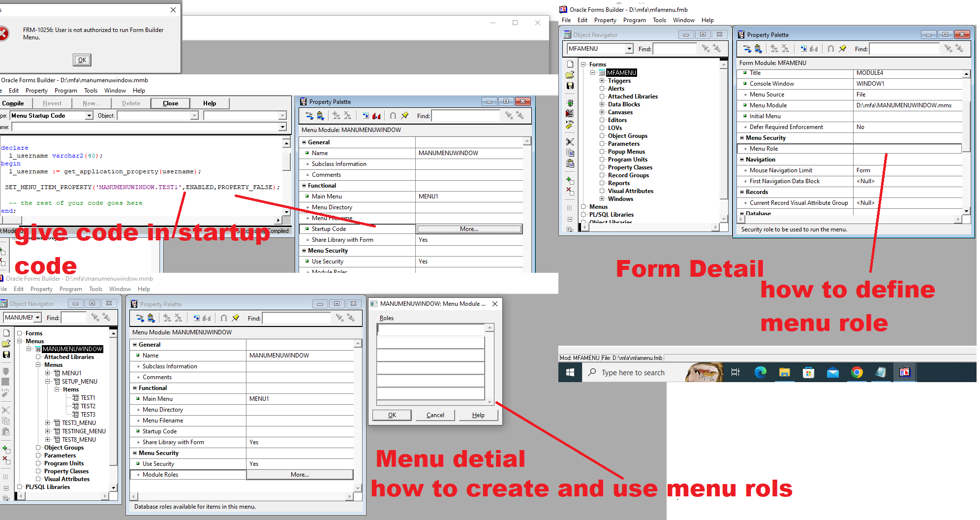980x520 pixels.
Task: Open File Explorer from the taskbar
Action: [x=784, y=373]
